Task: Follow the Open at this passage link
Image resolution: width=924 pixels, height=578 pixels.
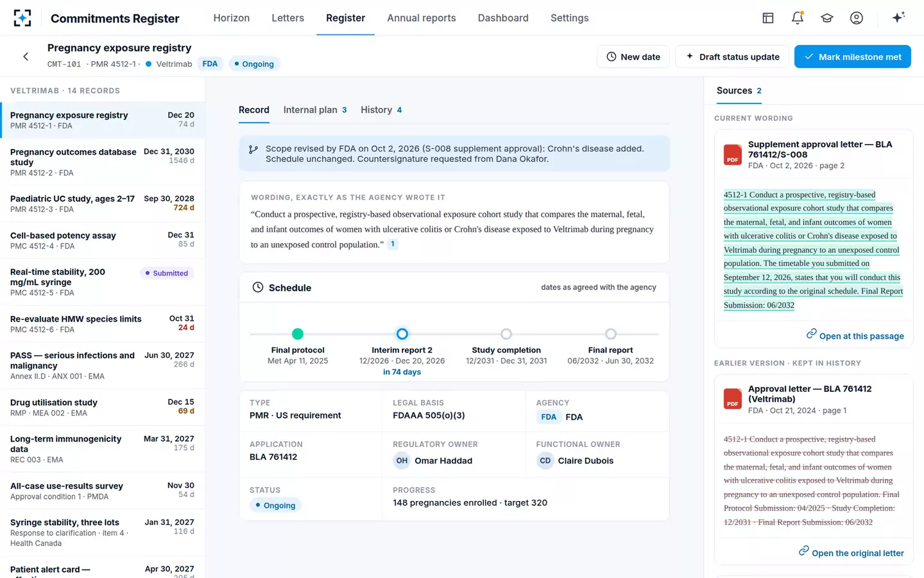Action: (x=855, y=335)
